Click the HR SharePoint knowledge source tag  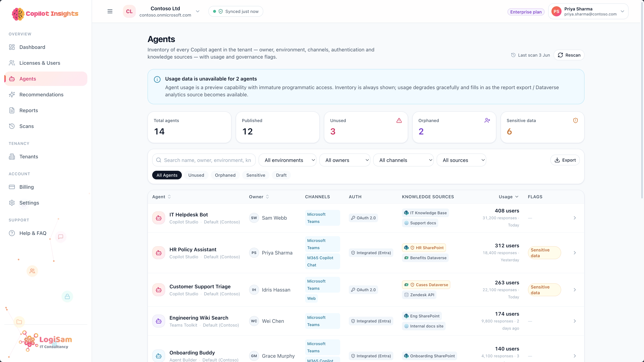[424, 248]
